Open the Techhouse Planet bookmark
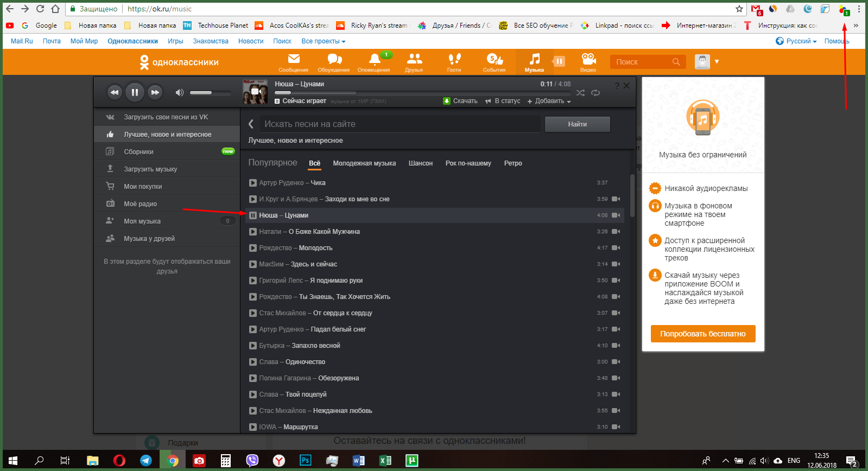 pos(216,26)
